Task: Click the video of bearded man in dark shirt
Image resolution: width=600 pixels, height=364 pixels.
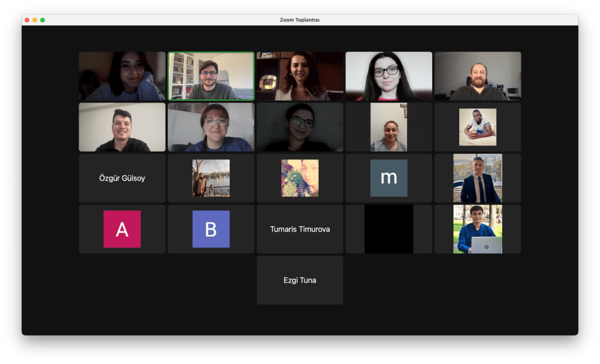Action: (477, 76)
